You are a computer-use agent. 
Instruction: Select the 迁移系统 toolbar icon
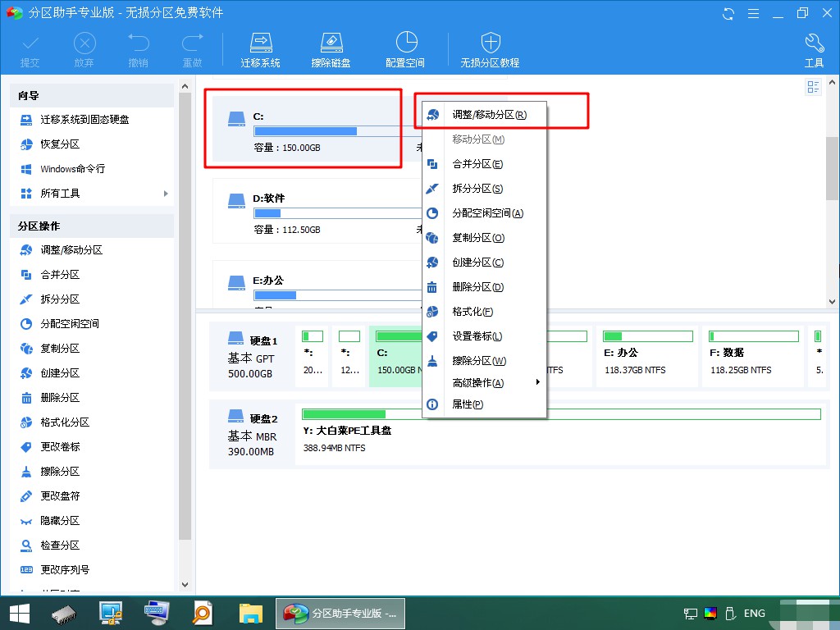[260, 47]
